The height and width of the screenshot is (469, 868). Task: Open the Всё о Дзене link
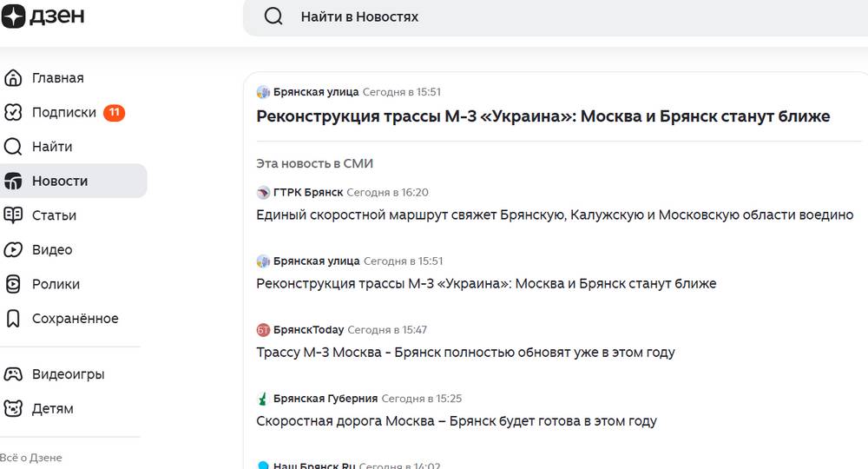(x=31, y=458)
